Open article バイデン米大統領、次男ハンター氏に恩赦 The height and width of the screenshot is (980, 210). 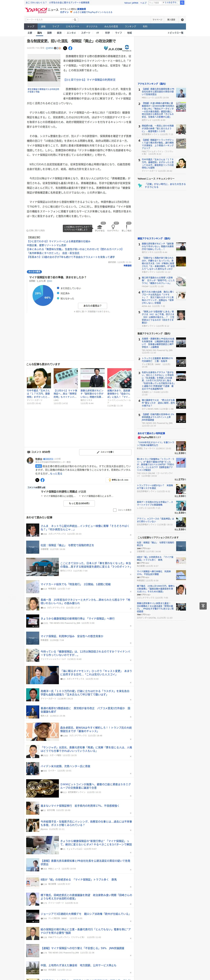click(66, 766)
